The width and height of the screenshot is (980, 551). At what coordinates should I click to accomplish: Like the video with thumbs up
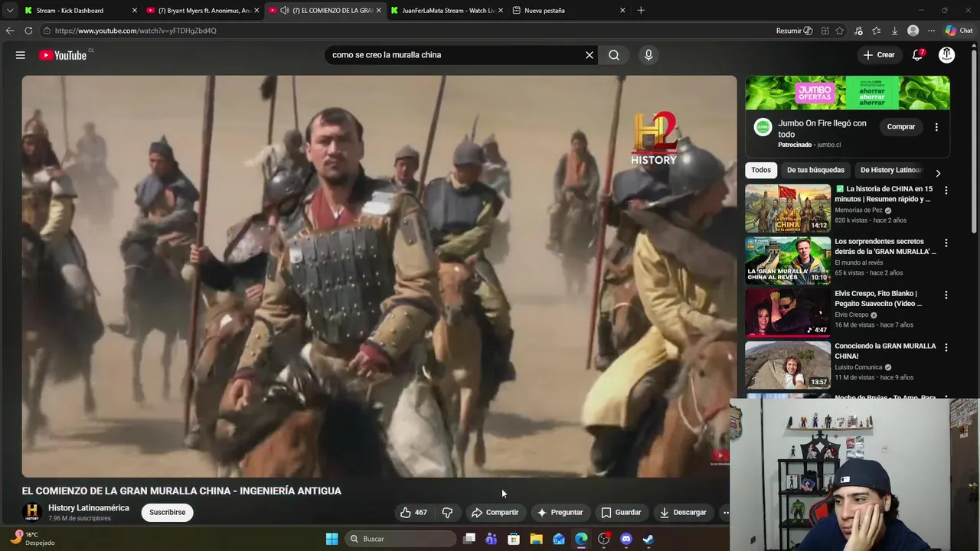[413, 512]
